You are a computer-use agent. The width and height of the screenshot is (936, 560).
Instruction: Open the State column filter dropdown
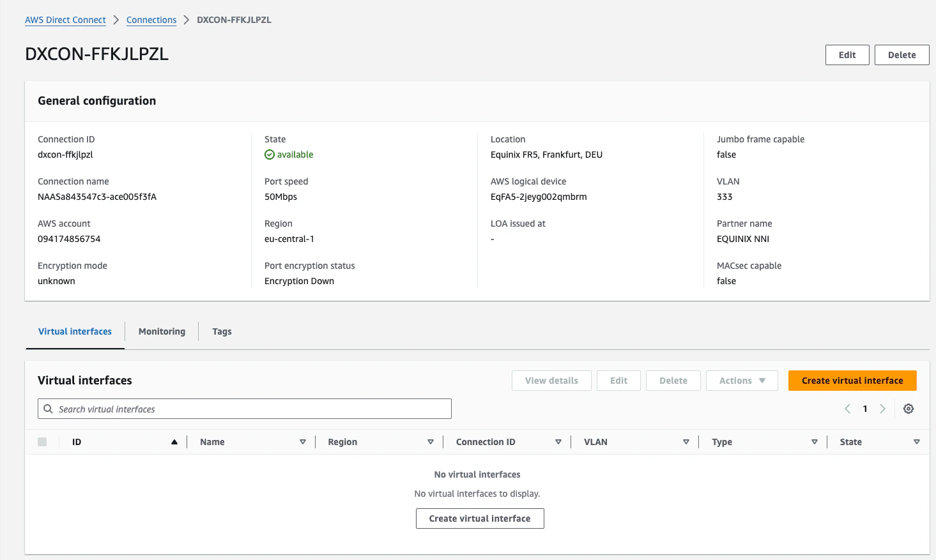(x=917, y=441)
